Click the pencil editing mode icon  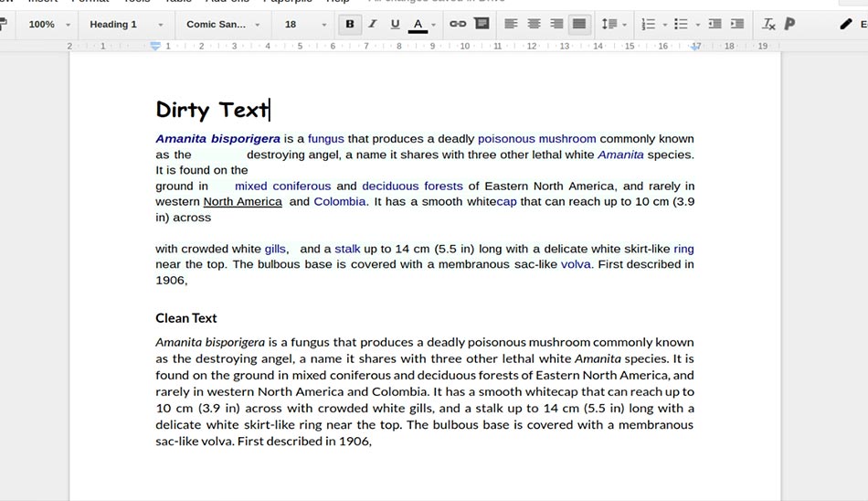click(846, 24)
